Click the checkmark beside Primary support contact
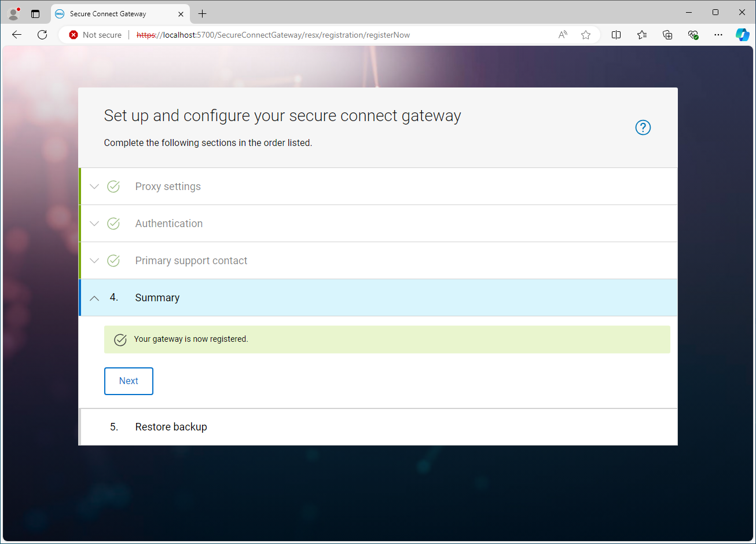Image resolution: width=756 pixels, height=544 pixels. (113, 260)
